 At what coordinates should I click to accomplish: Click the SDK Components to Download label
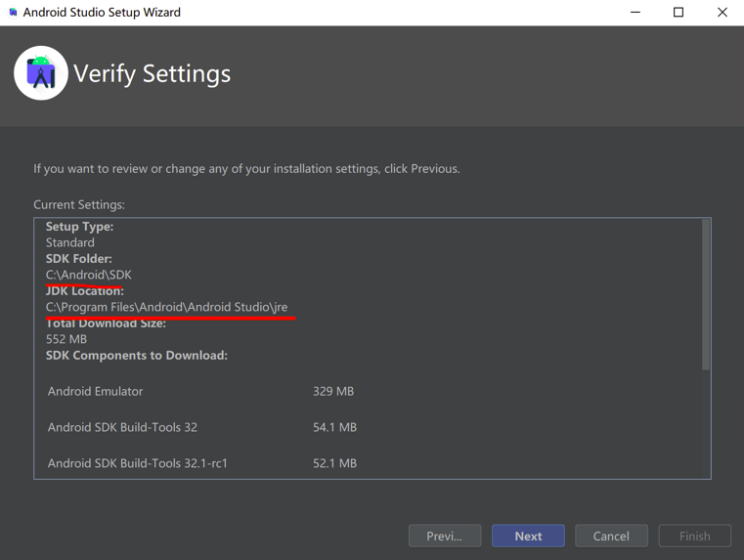point(137,355)
